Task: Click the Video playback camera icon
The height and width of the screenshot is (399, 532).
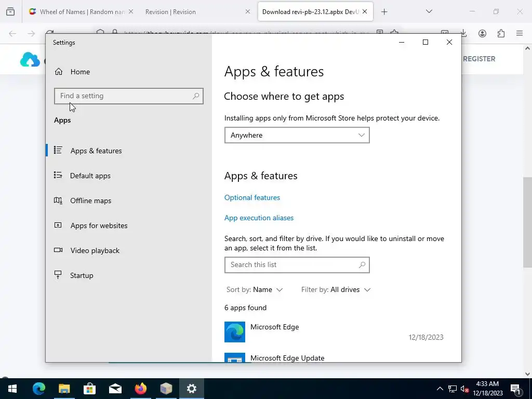Action: point(58,250)
